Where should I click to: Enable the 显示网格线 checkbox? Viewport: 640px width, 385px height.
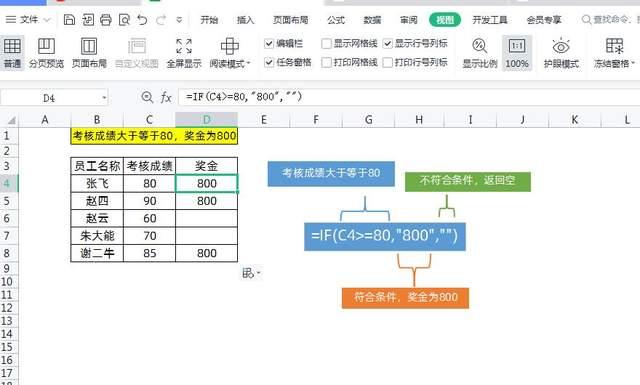pos(326,43)
